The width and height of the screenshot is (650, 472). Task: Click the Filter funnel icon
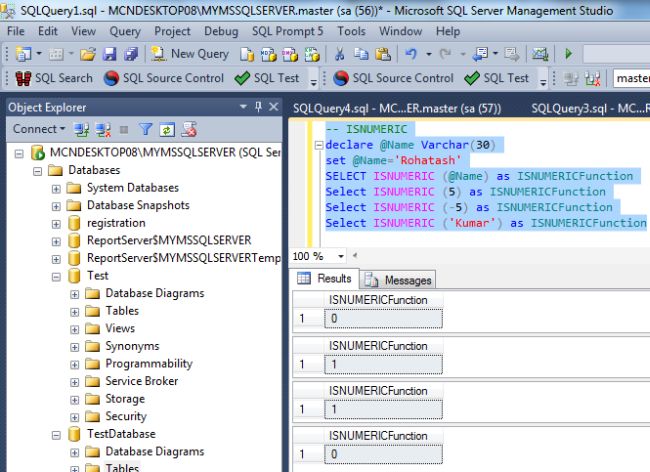coord(146,129)
